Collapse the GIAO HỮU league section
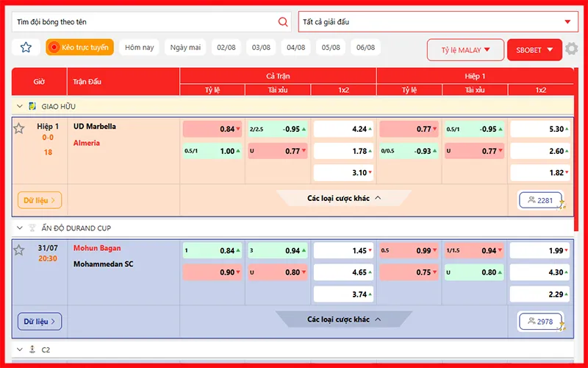The height and width of the screenshot is (368, 588). pos(19,106)
